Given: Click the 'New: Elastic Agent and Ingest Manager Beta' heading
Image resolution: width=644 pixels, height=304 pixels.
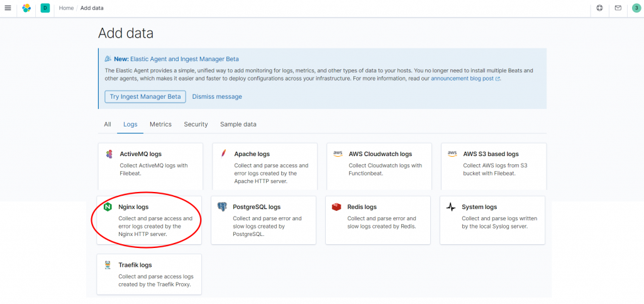Looking at the screenshot, I should coord(176,59).
